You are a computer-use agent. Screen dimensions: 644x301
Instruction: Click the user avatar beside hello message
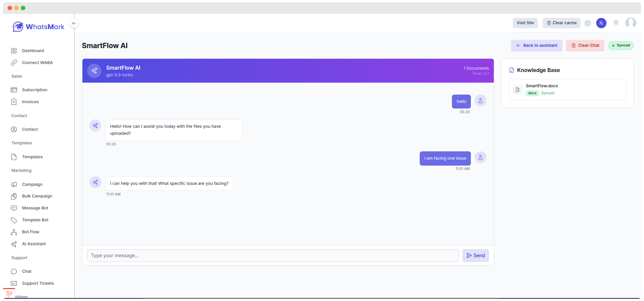coord(481,101)
